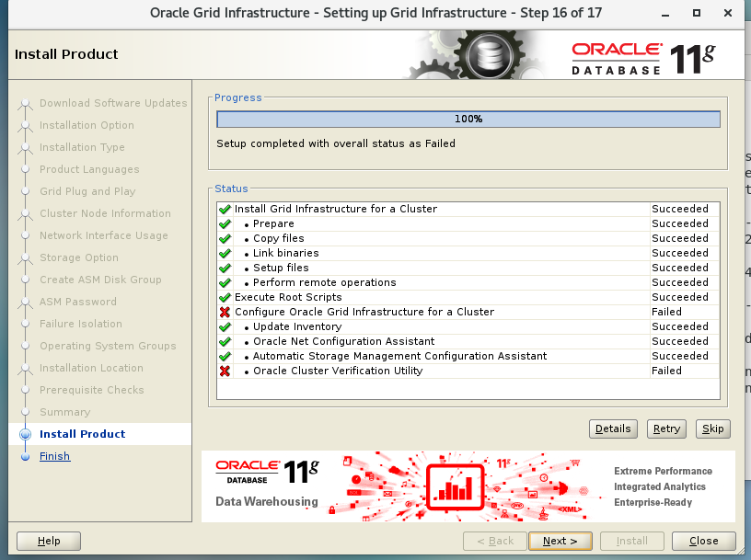The width and height of the screenshot is (751, 560).
Task: Click Operating System Groups step in sidebar
Action: pos(108,346)
